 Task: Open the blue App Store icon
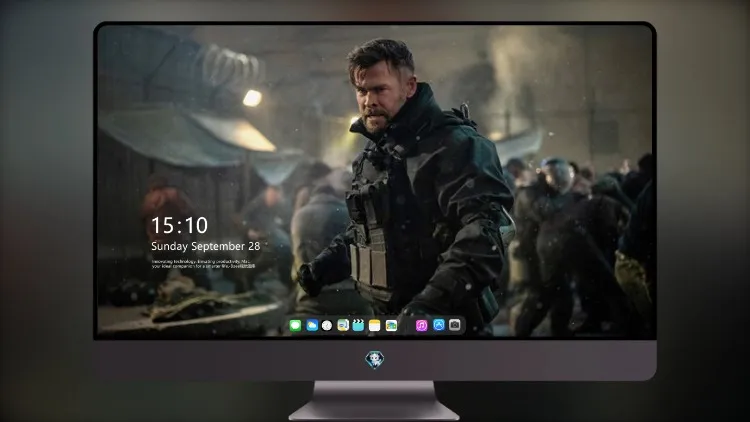tap(439, 325)
